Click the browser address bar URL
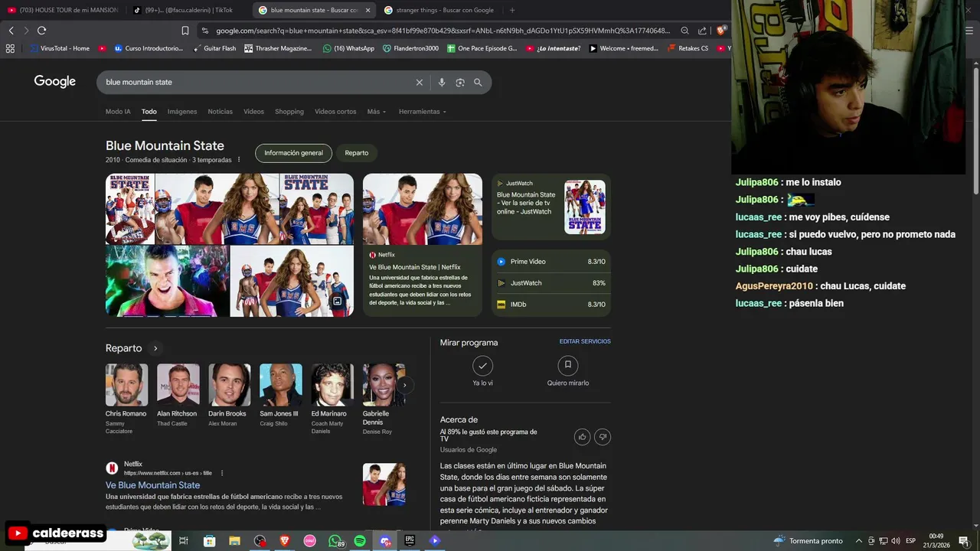The height and width of the screenshot is (551, 980). (443, 31)
